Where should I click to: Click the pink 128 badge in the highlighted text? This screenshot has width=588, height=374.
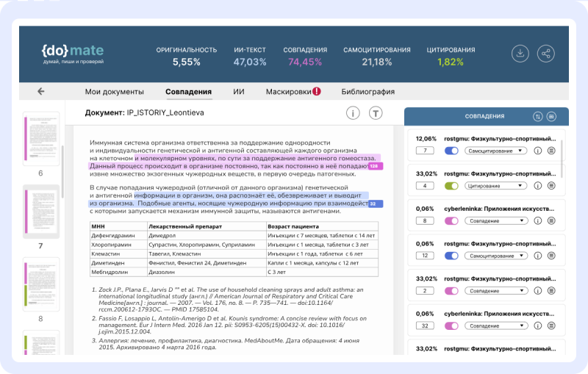click(376, 166)
